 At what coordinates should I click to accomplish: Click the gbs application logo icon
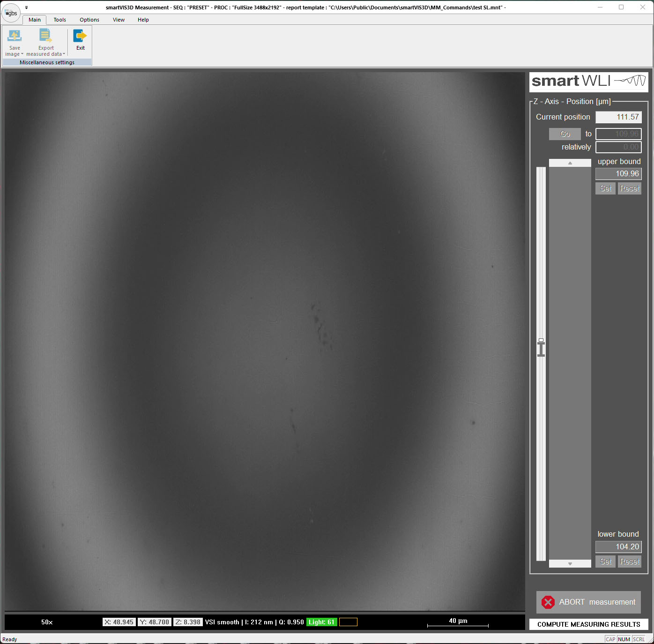tap(10, 13)
